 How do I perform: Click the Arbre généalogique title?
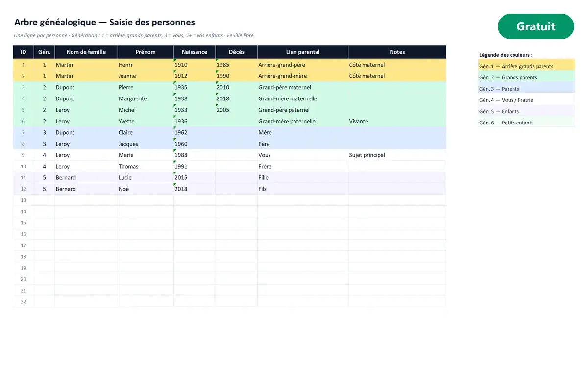click(x=104, y=22)
